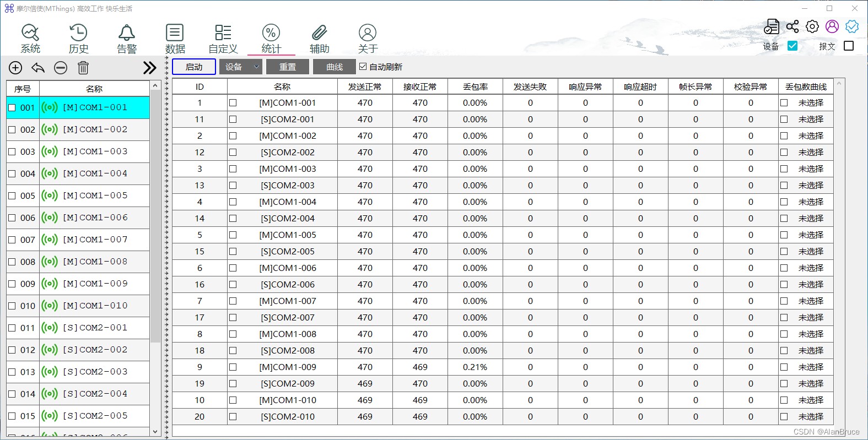Click signal icon of [M]COM1-010 device
The height and width of the screenshot is (440, 868).
[x=50, y=306]
